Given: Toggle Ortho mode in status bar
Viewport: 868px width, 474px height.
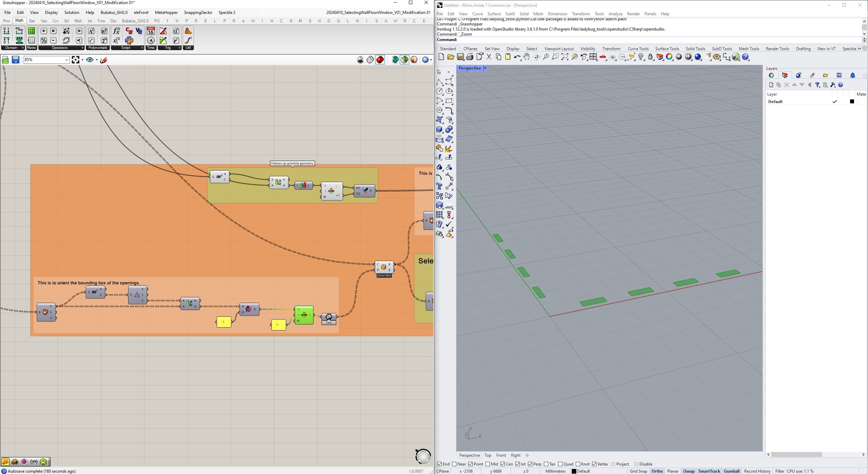Looking at the screenshot, I should pos(657,471).
